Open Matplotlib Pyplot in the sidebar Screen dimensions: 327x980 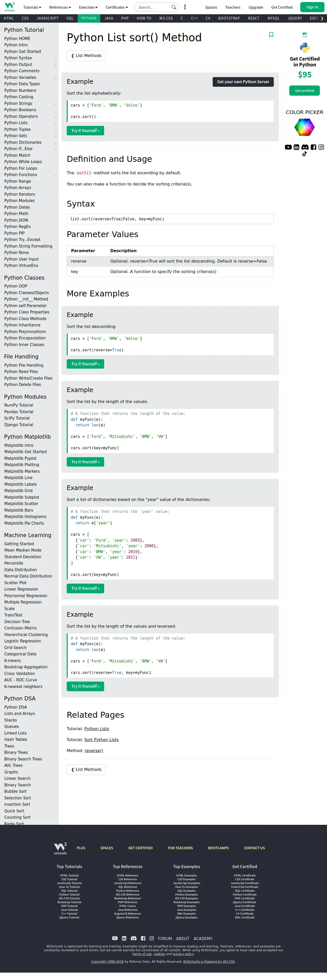21,458
